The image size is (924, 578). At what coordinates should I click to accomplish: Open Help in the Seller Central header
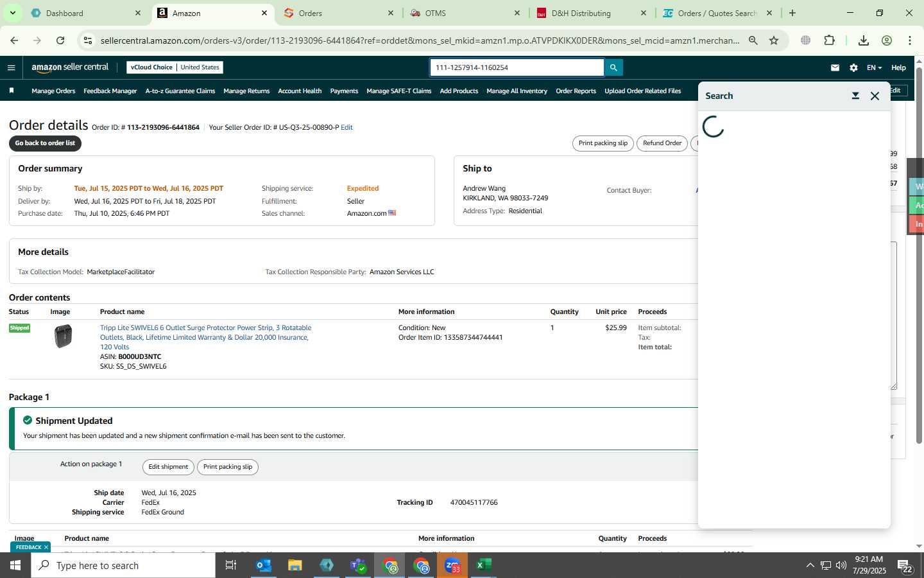(x=898, y=67)
